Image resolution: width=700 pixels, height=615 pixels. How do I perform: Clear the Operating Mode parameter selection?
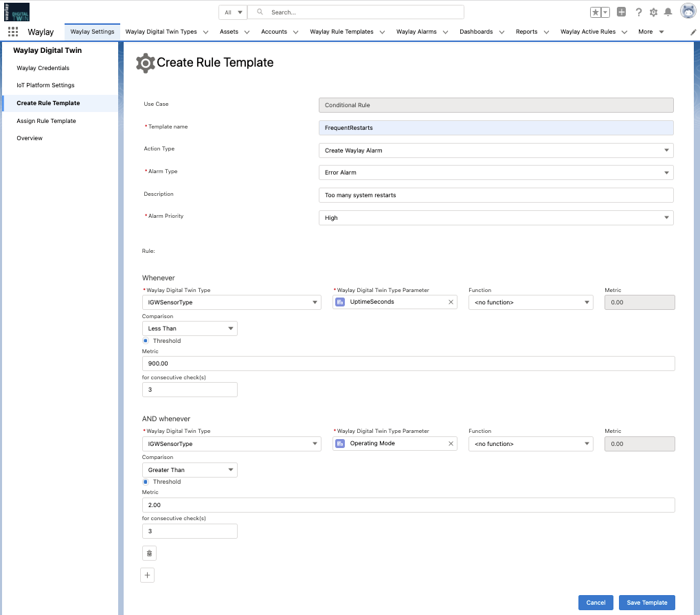pyautogui.click(x=451, y=443)
